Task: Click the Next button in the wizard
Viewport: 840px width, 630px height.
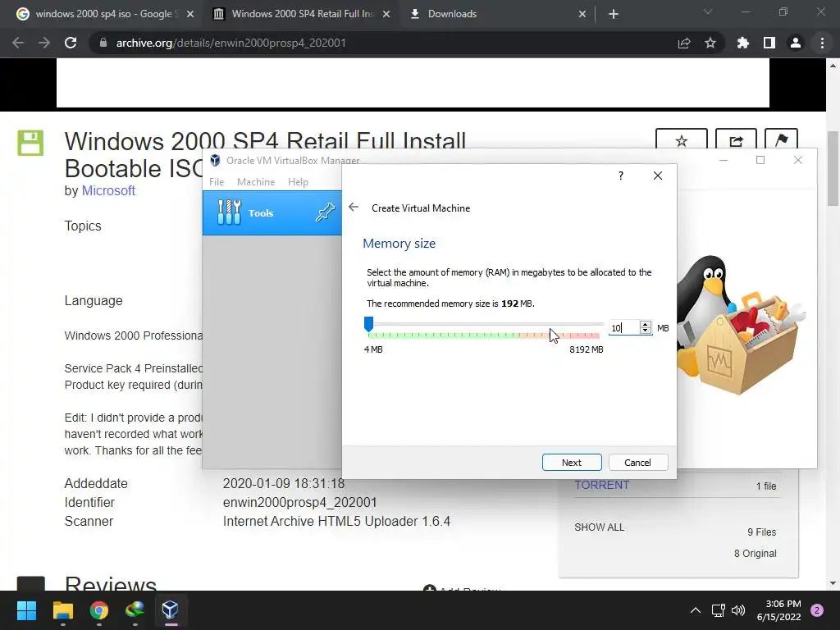Action: point(572,463)
